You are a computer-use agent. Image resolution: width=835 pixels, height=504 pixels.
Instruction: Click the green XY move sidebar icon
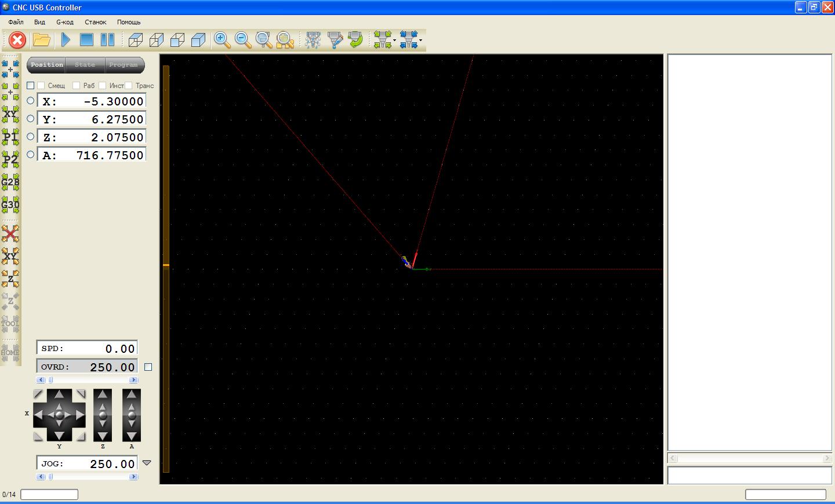[x=10, y=115]
